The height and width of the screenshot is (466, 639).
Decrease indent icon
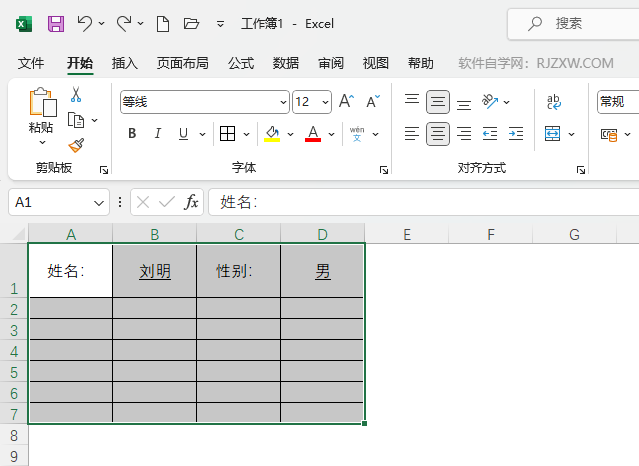coord(490,133)
